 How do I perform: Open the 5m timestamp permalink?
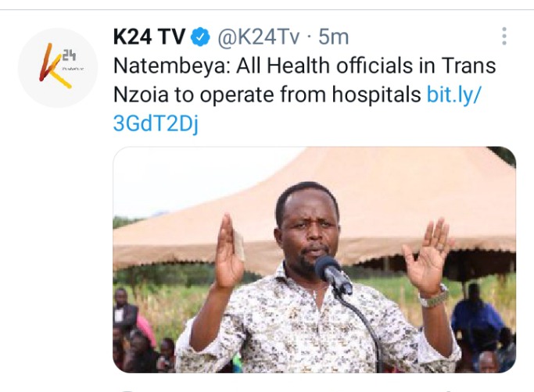pos(333,37)
